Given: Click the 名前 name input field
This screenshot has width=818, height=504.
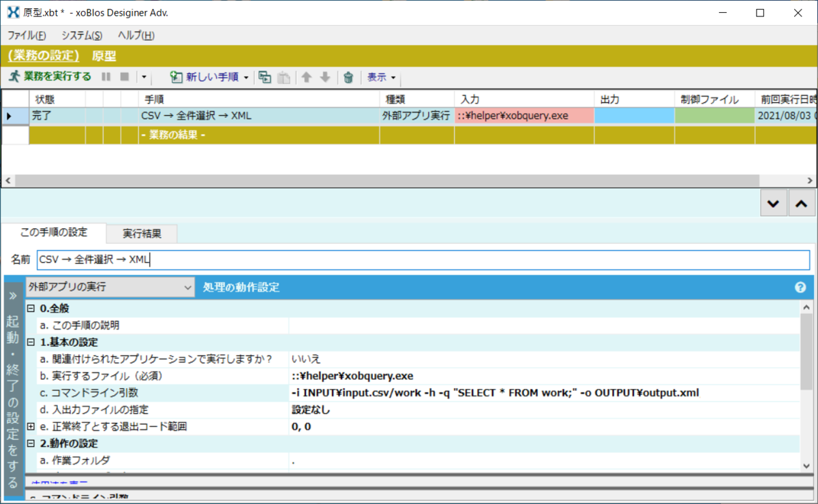Looking at the screenshot, I should pos(423,259).
